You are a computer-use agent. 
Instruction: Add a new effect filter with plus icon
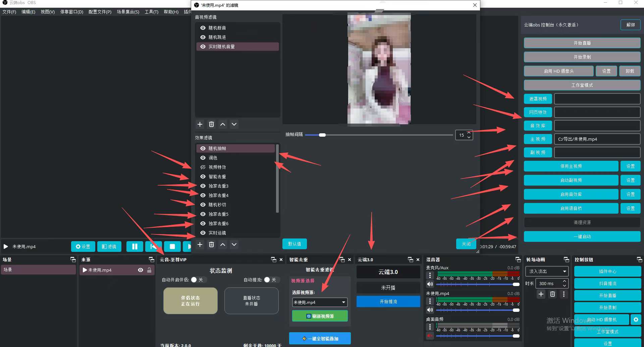click(x=200, y=245)
